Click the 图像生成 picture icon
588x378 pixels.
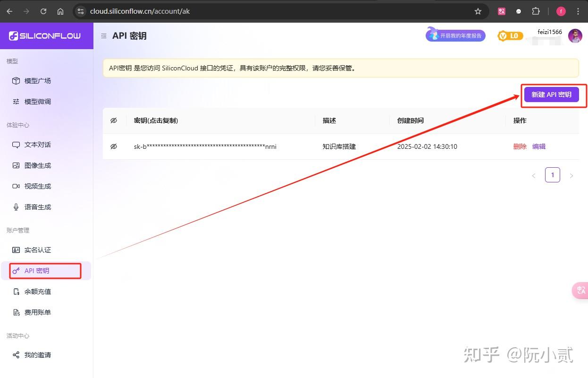click(x=16, y=165)
